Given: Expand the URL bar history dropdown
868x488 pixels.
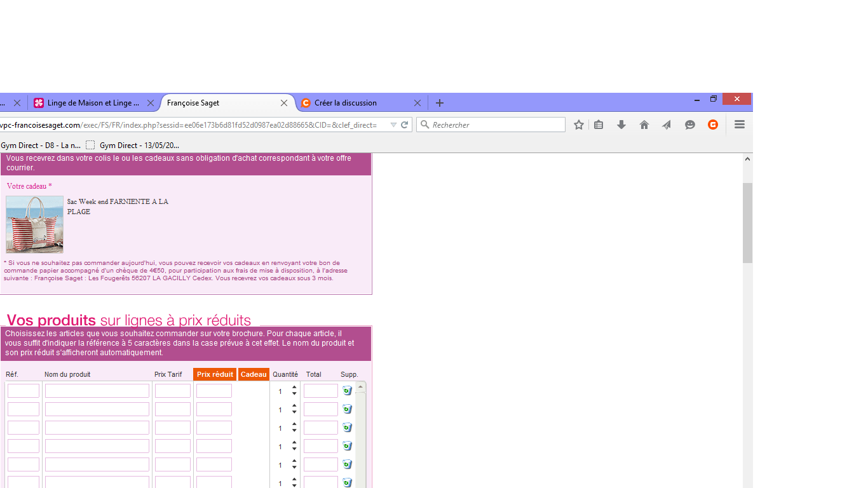Looking at the screenshot, I should (393, 125).
